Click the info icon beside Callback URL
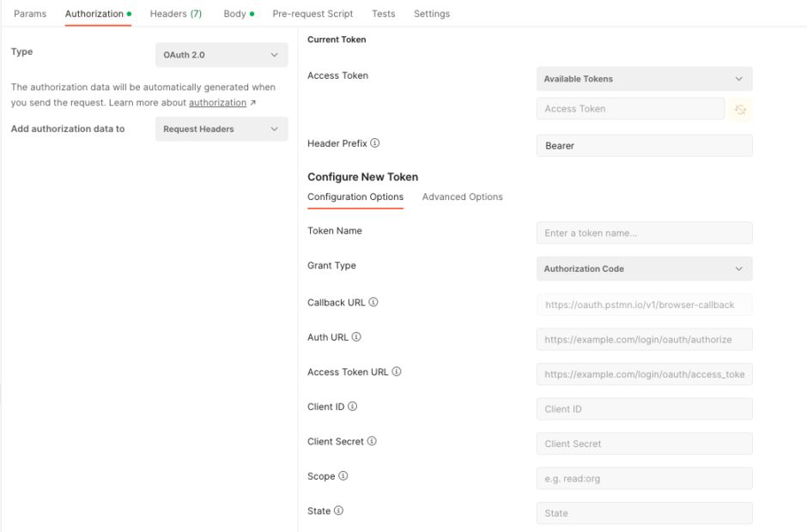Image resolution: width=807 pixels, height=532 pixels. tap(373, 302)
